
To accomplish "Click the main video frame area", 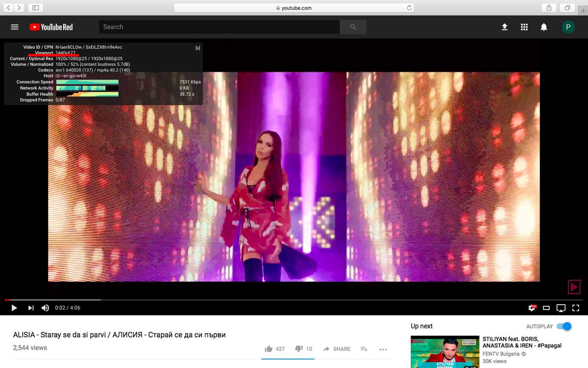I will pyautogui.click(x=294, y=177).
